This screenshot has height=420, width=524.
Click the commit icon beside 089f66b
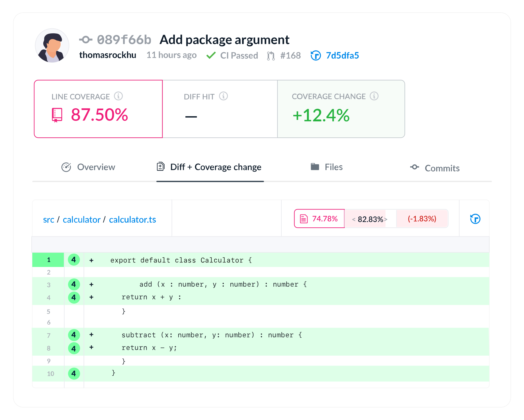[86, 40]
